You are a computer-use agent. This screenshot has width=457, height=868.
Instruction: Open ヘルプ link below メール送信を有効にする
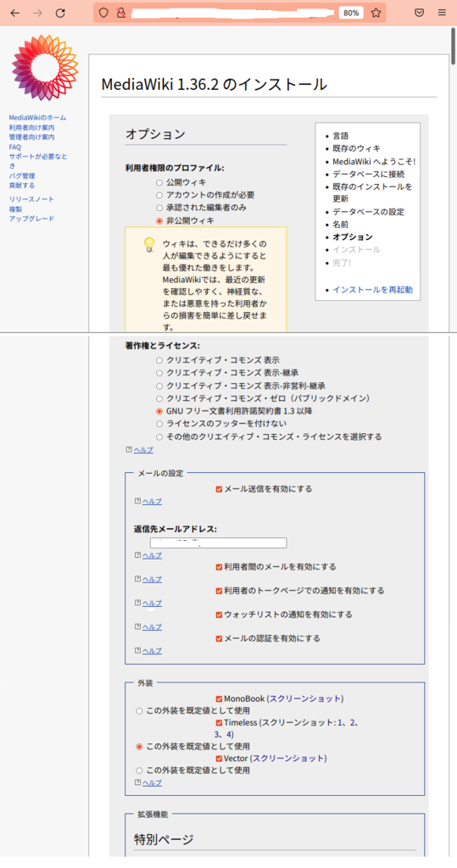click(x=153, y=502)
